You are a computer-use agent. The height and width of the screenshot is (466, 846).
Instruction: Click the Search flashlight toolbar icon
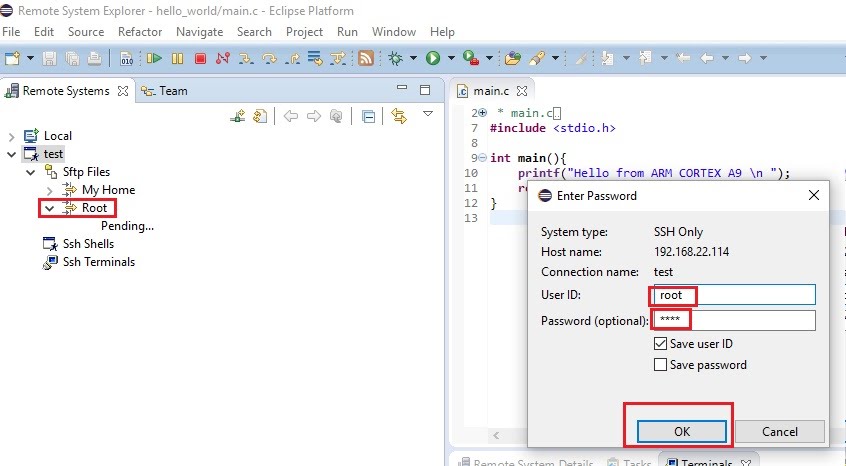tap(537, 58)
